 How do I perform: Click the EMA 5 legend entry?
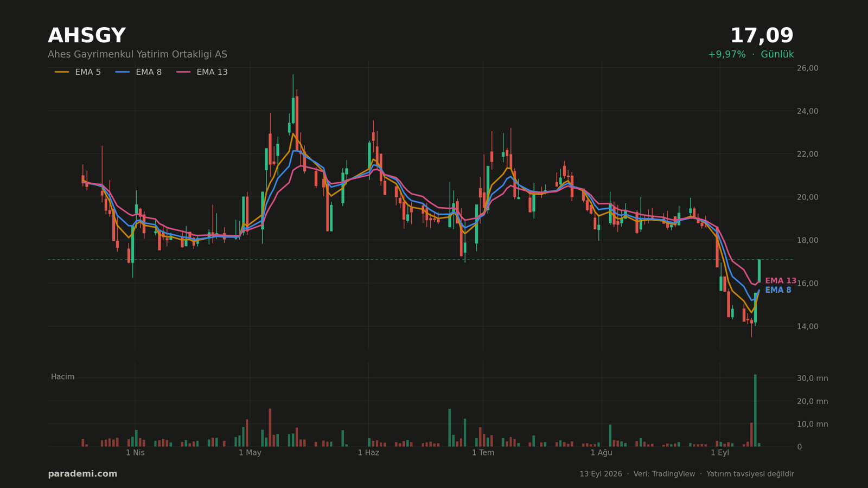78,72
